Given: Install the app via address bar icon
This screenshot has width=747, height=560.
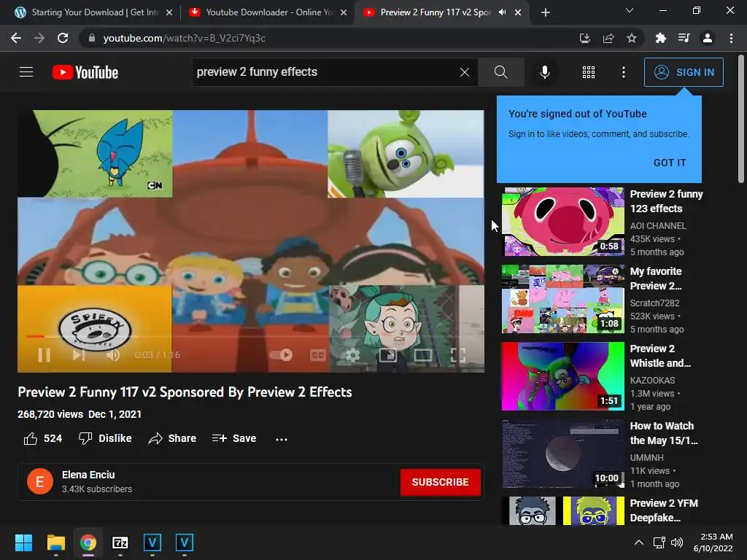Looking at the screenshot, I should click(x=585, y=38).
